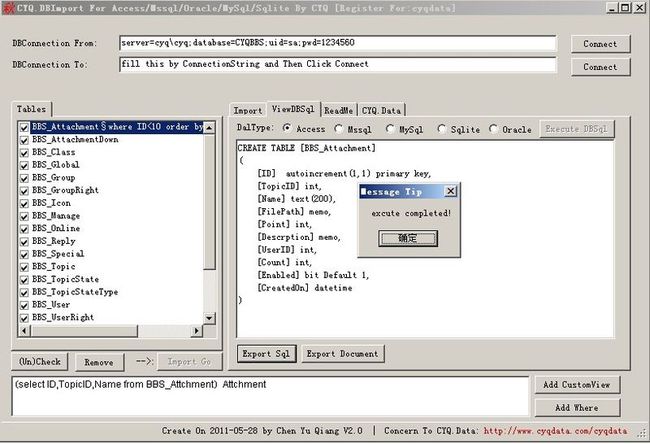650x444 pixels.
Task: Open the ReadMe tab
Action: 339,110
